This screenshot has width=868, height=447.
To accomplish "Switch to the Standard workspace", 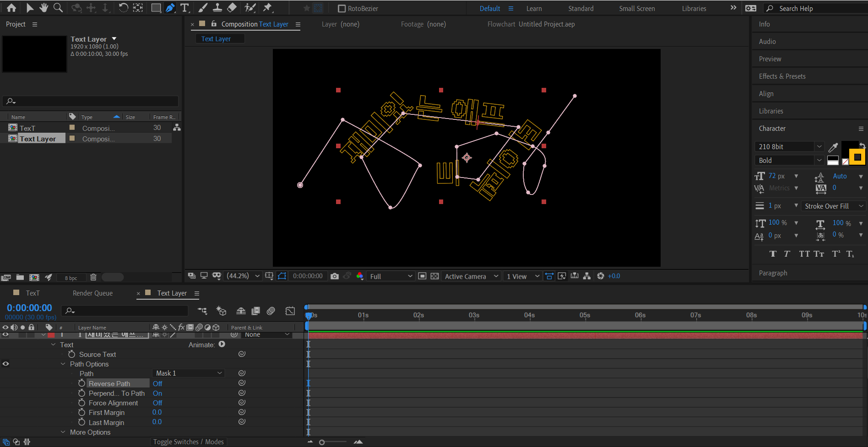I will click(580, 8).
